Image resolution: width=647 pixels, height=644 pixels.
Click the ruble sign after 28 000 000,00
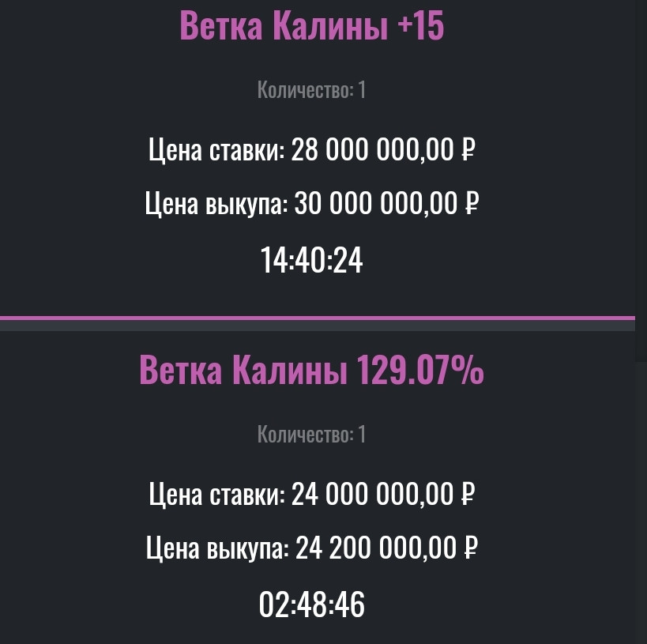[x=468, y=149]
